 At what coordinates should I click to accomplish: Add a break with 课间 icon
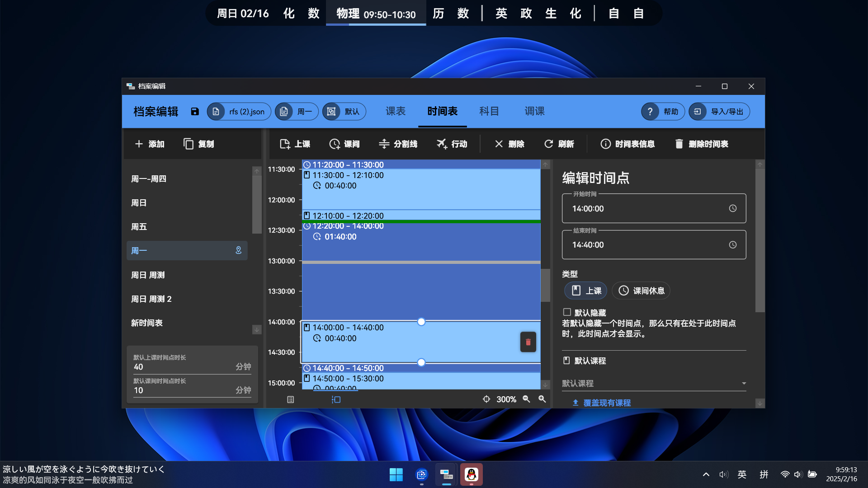click(344, 144)
